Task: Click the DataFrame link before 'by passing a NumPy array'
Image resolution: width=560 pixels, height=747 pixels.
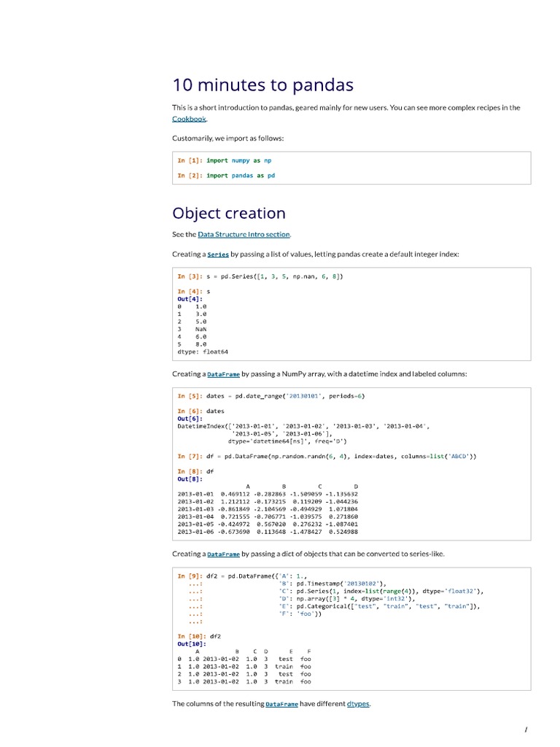Action: [x=223, y=374]
